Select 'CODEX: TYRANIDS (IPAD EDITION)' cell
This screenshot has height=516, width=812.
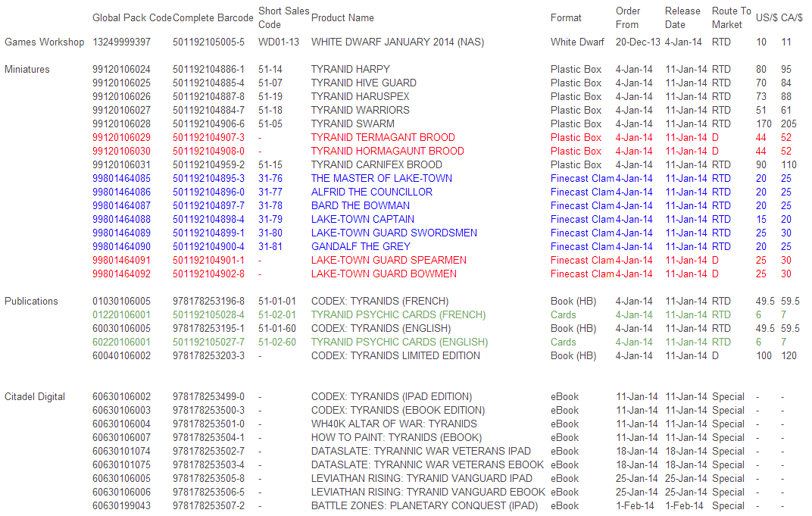392,397
